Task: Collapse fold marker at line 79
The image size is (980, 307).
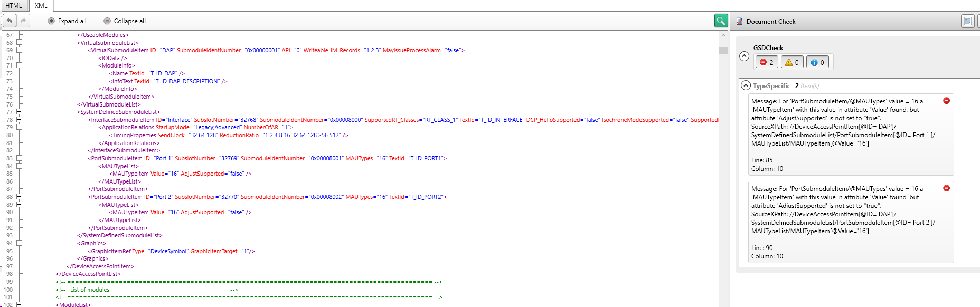Action: 19,127
